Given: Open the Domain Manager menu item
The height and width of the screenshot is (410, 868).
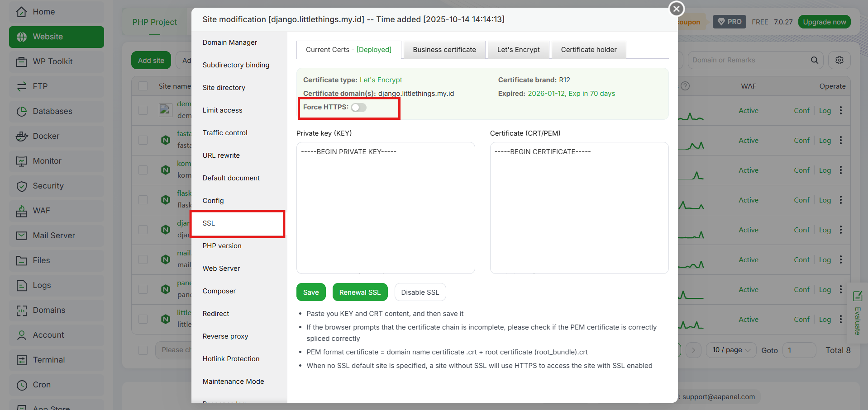Looking at the screenshot, I should (239, 42).
